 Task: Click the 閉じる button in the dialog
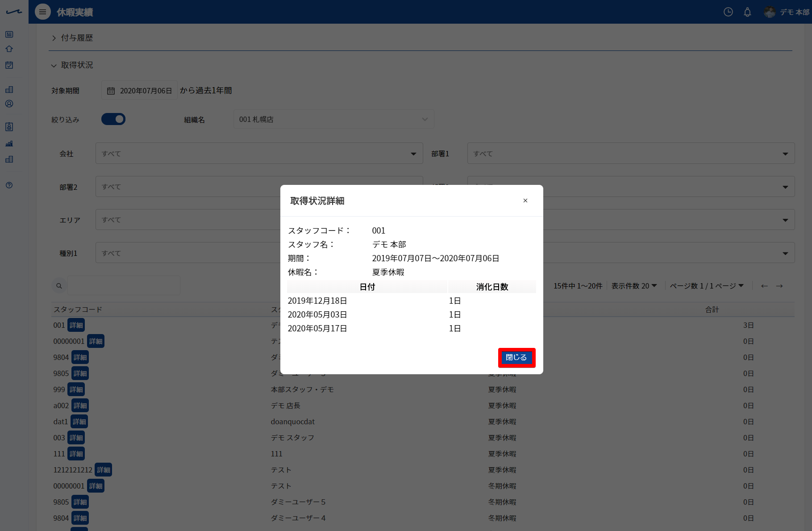click(x=516, y=358)
